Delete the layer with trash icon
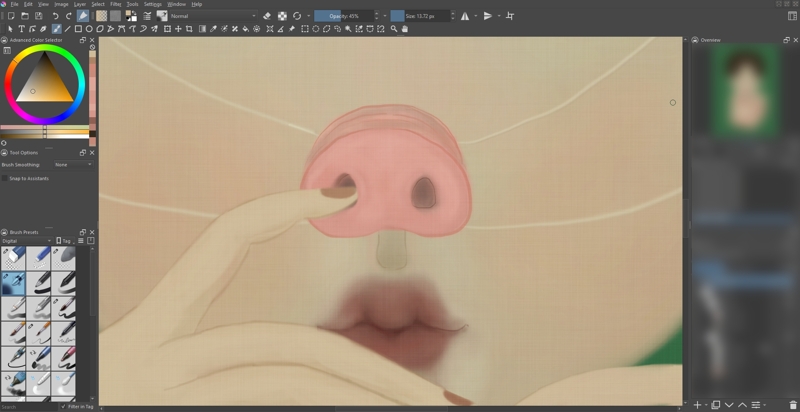Screen dimensions: 800x412 [x=792, y=405]
